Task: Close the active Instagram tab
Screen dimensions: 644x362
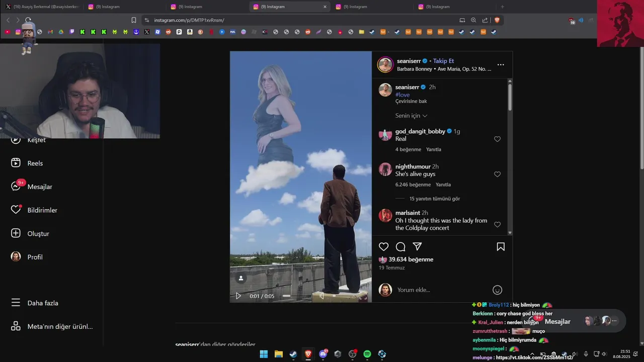Action: pyautogui.click(x=325, y=7)
